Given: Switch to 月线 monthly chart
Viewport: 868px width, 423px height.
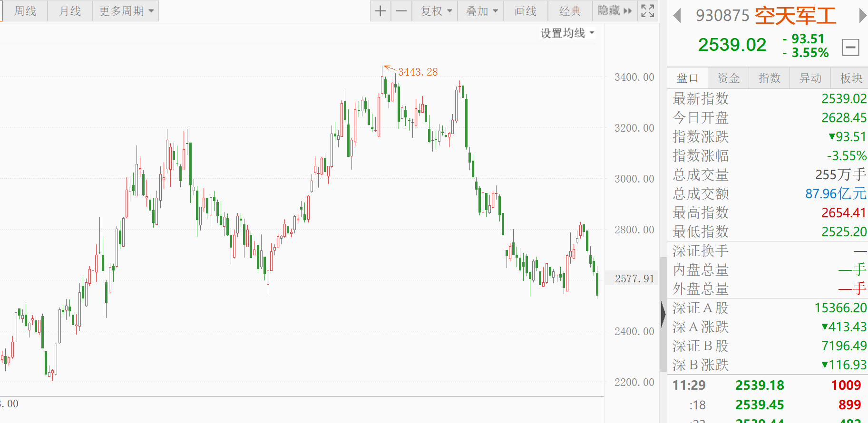Looking at the screenshot, I should tap(70, 11).
